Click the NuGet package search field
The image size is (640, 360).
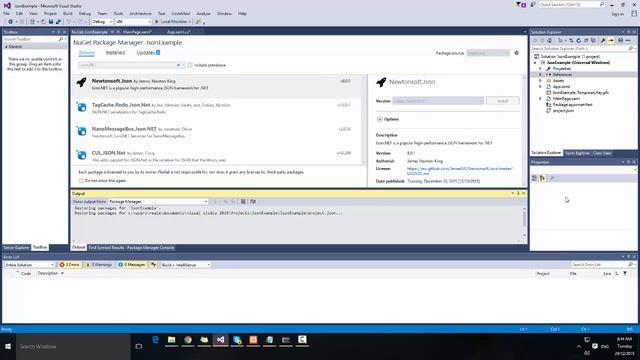tap(130, 65)
